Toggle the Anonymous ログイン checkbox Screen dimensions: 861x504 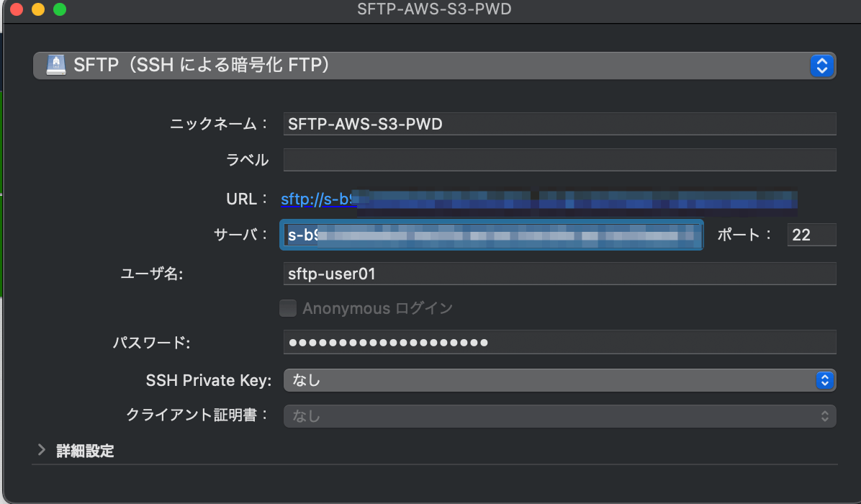coord(288,308)
